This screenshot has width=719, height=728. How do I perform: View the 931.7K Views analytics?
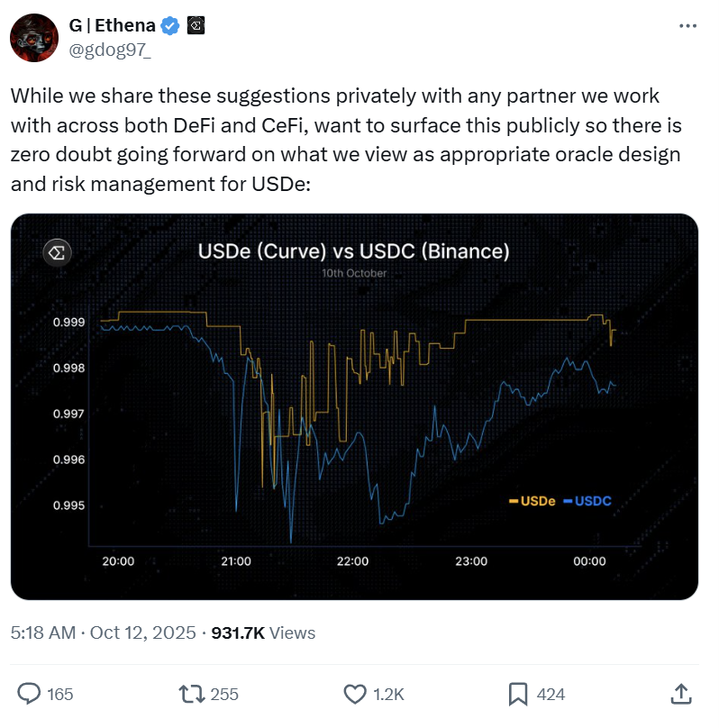tap(263, 632)
